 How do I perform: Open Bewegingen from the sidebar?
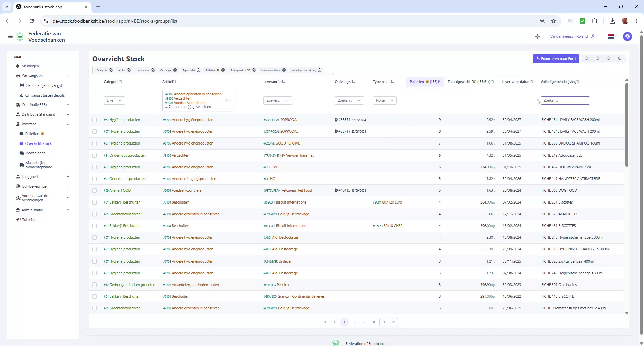35,153
